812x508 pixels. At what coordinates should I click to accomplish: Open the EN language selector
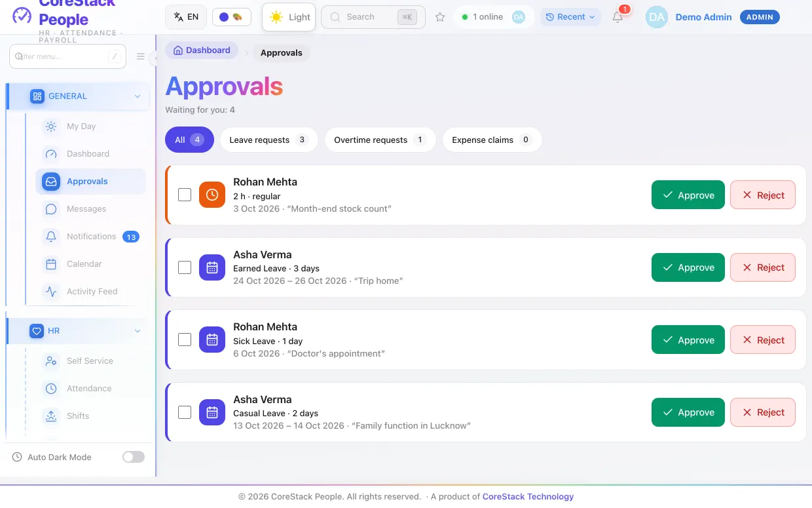click(186, 17)
